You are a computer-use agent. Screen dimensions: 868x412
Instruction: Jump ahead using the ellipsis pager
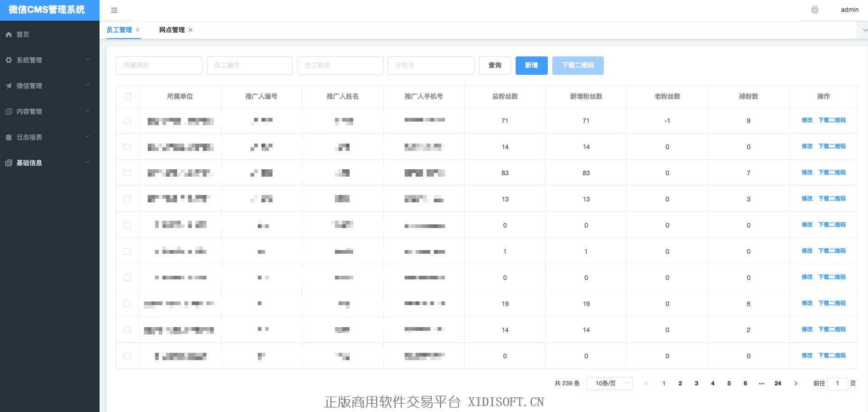[x=762, y=384]
